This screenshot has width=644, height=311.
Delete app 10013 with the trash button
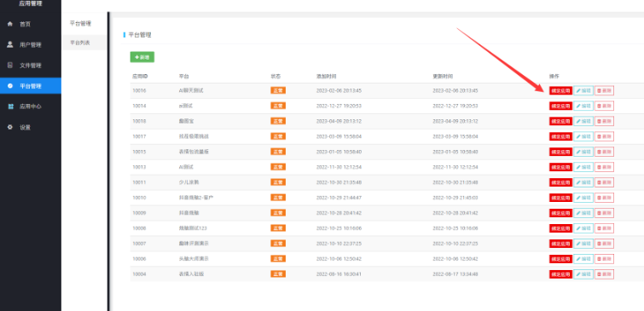pyautogui.click(x=604, y=167)
